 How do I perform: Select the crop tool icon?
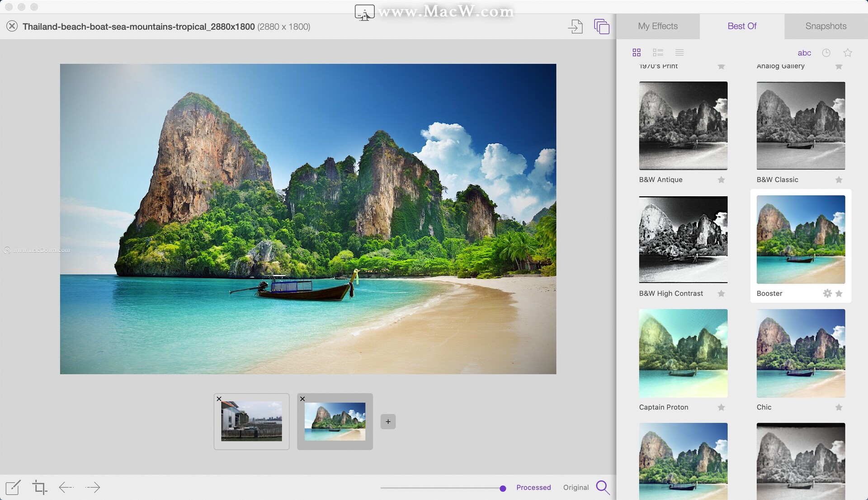point(40,487)
